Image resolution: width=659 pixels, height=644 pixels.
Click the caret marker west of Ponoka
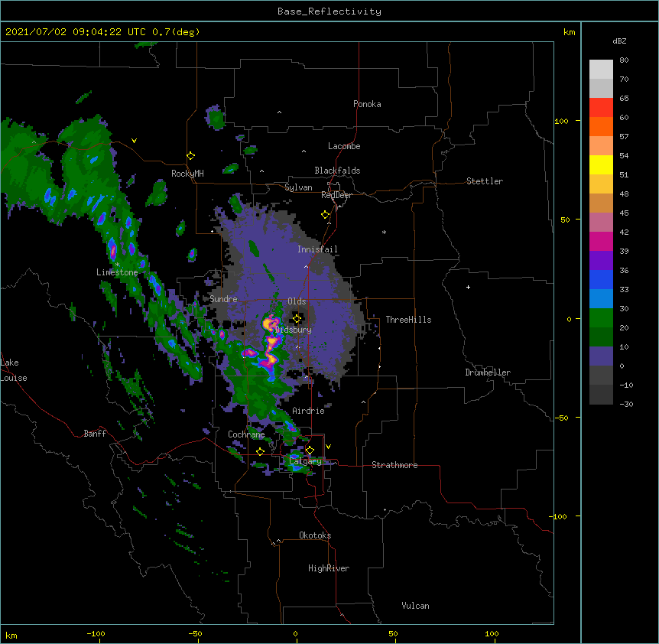pyautogui.click(x=280, y=112)
